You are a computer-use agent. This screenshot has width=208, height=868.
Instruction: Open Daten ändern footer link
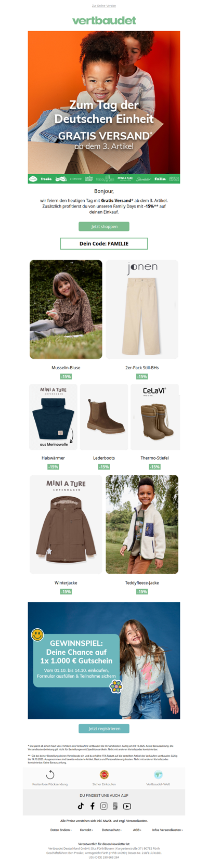pyautogui.click(x=61, y=830)
